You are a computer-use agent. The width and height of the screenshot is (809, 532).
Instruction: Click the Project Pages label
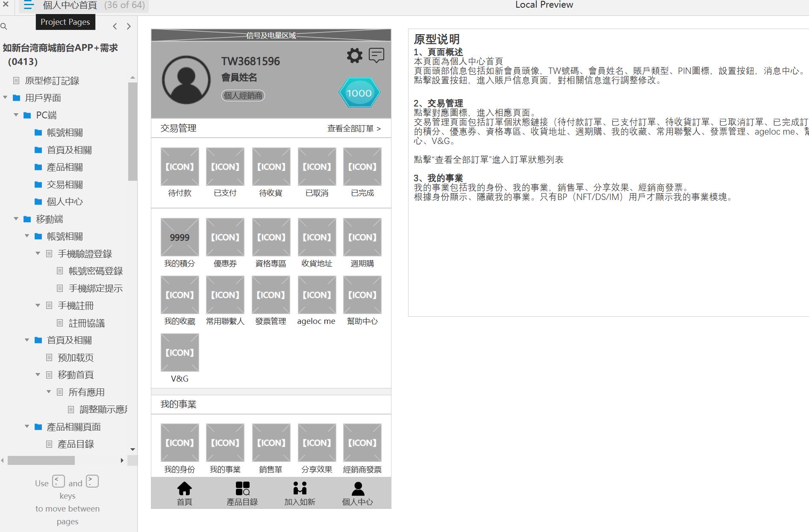coord(65,22)
